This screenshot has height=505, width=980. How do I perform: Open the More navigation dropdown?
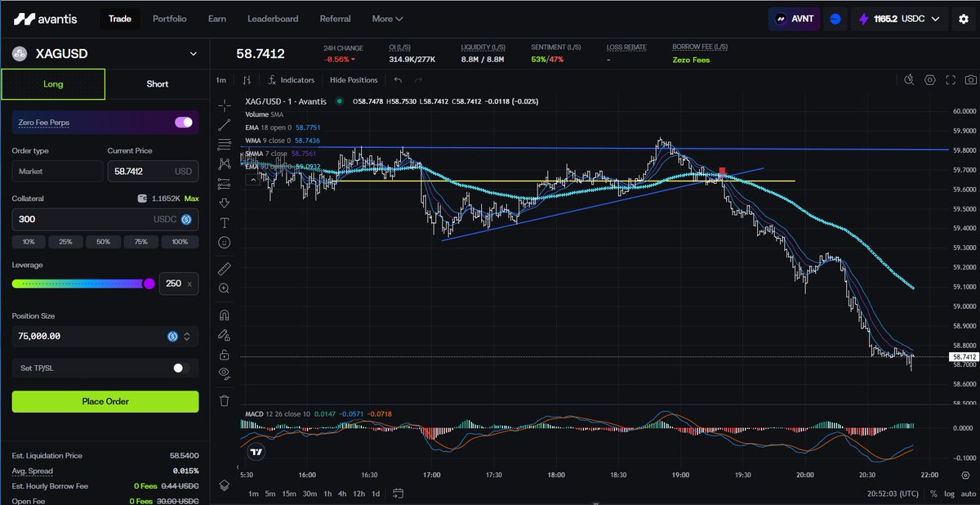[387, 19]
